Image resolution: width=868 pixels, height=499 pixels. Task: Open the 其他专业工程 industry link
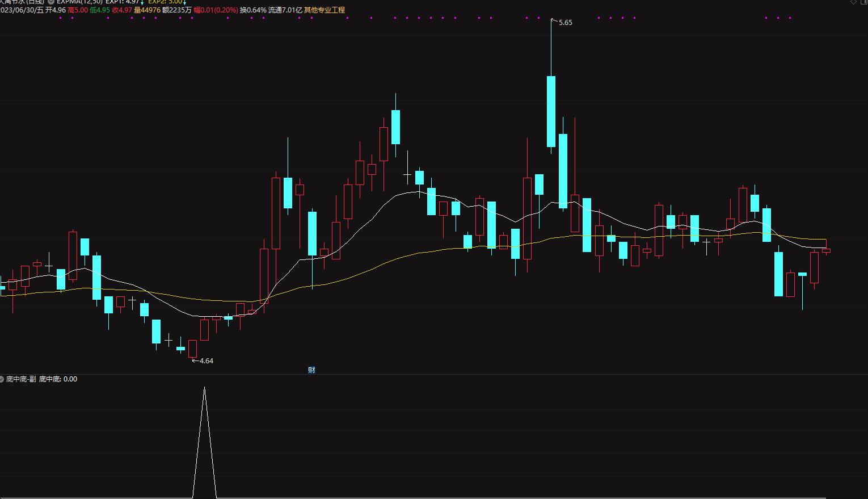pyautogui.click(x=325, y=10)
